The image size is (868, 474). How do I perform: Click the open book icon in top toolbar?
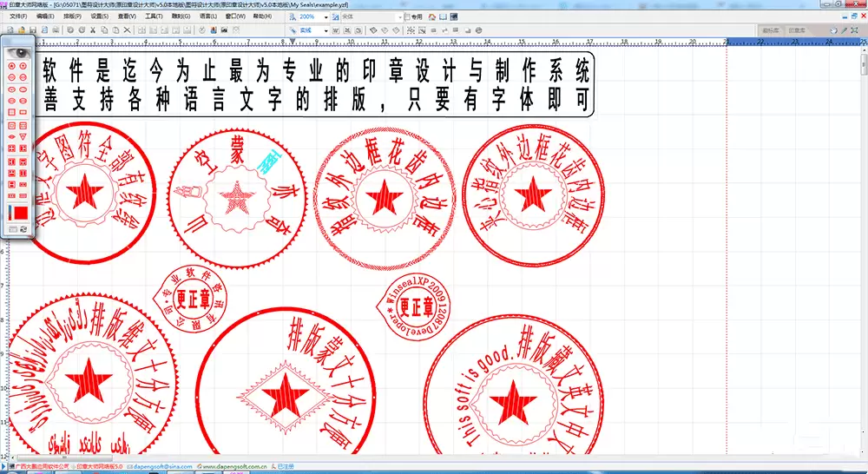(443, 17)
